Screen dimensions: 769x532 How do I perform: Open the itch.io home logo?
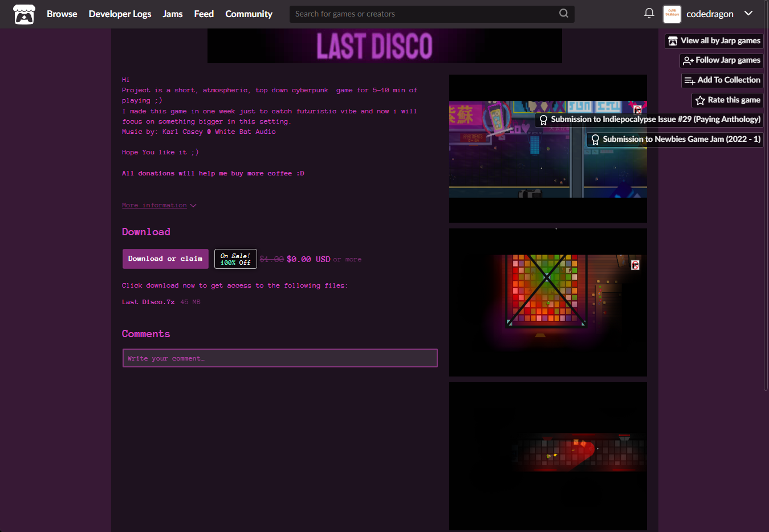coord(25,14)
